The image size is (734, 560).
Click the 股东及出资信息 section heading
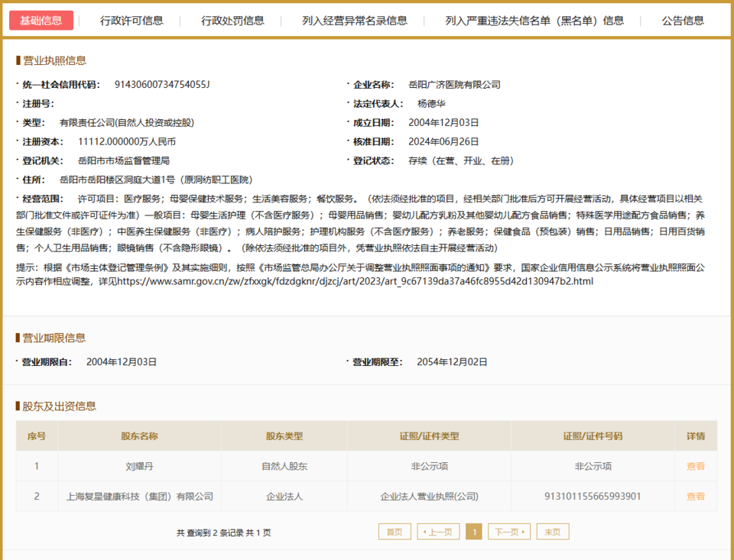coord(59,406)
